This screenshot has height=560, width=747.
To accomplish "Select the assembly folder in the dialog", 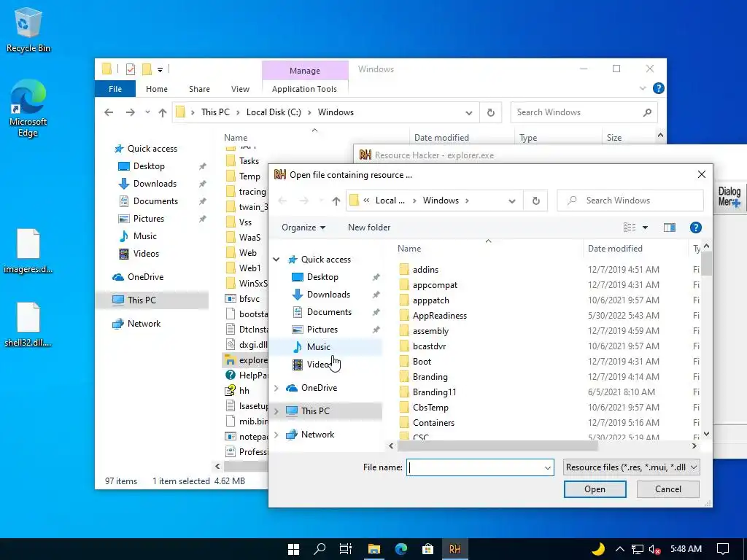I will (x=430, y=331).
